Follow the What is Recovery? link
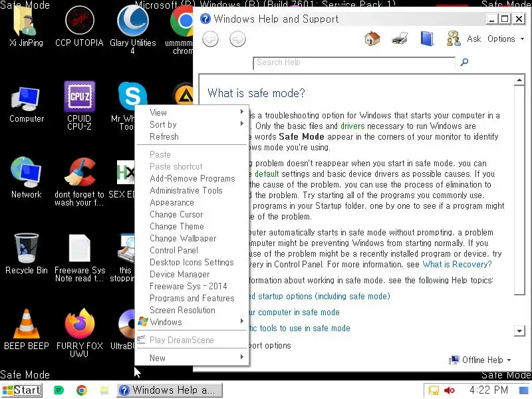The height and width of the screenshot is (399, 532). [x=457, y=264]
